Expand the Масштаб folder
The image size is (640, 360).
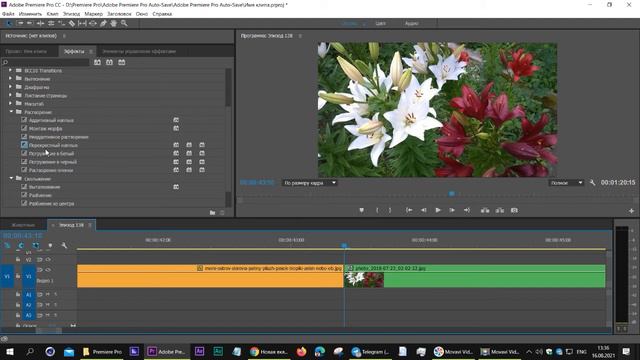pyautogui.click(x=11, y=103)
